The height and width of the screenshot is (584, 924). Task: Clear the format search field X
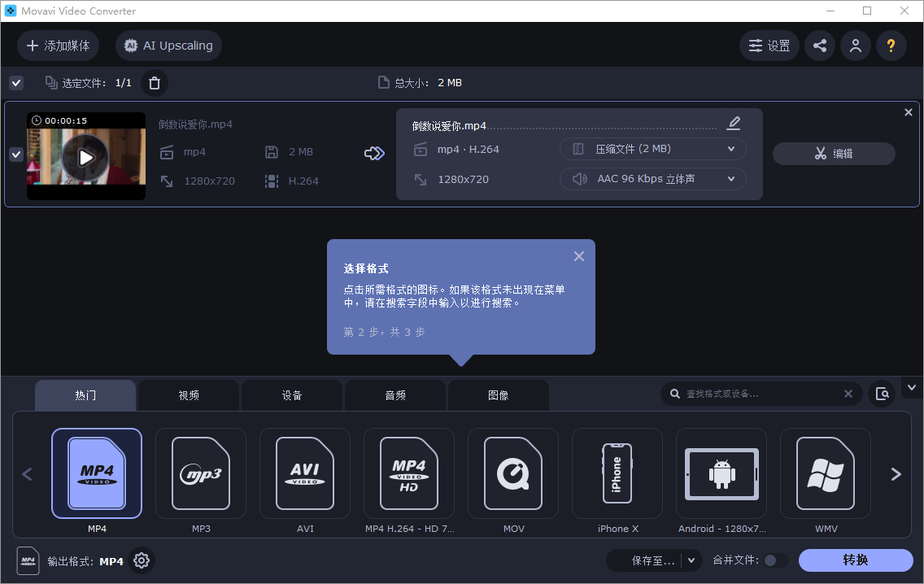[x=848, y=394]
